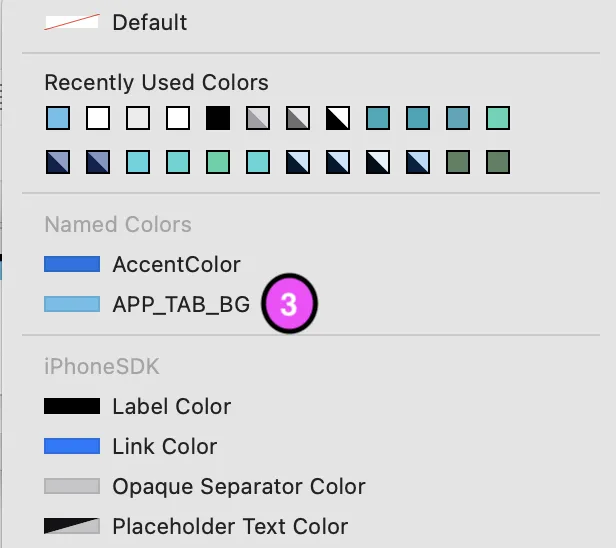The image size is (616, 548).
Task: Choose Opaque Separator Color
Action: [238, 487]
